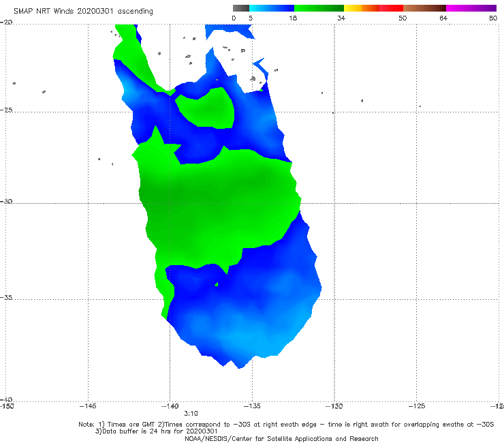Image resolution: width=504 pixels, height=443 pixels.
Task: Click the yellow-orange 34-50 colorbar segment
Action: click(373, 8)
